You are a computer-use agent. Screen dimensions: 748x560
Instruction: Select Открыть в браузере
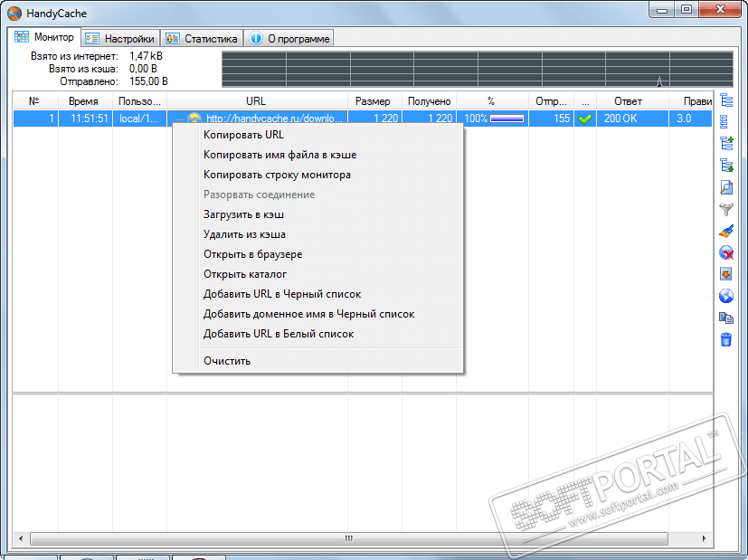tap(317, 254)
